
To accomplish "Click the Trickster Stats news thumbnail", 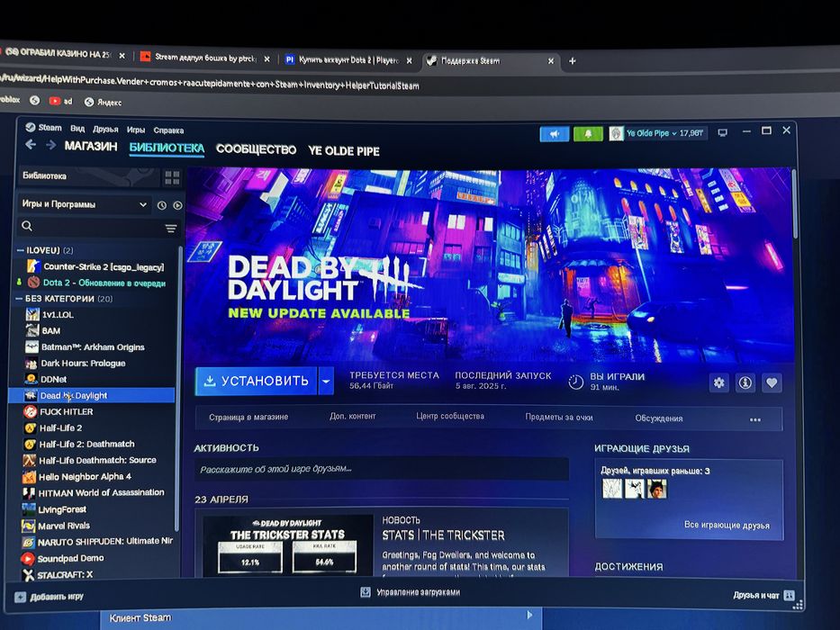I will click(288, 546).
